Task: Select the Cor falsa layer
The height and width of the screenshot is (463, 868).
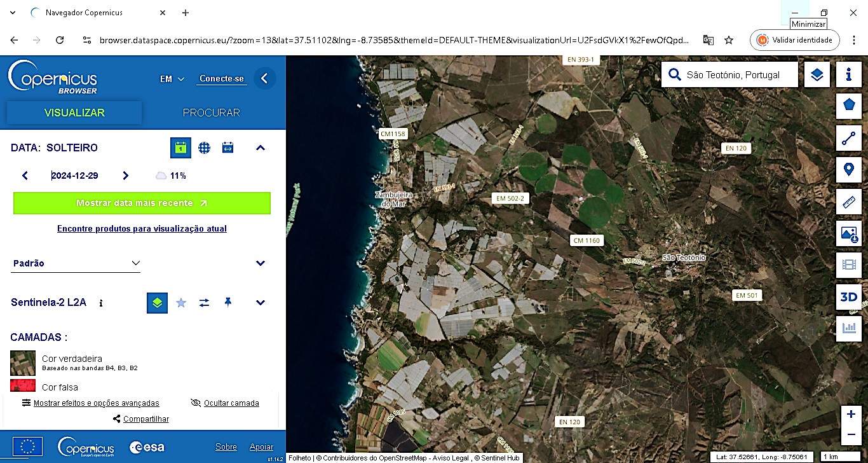Action: [60, 387]
